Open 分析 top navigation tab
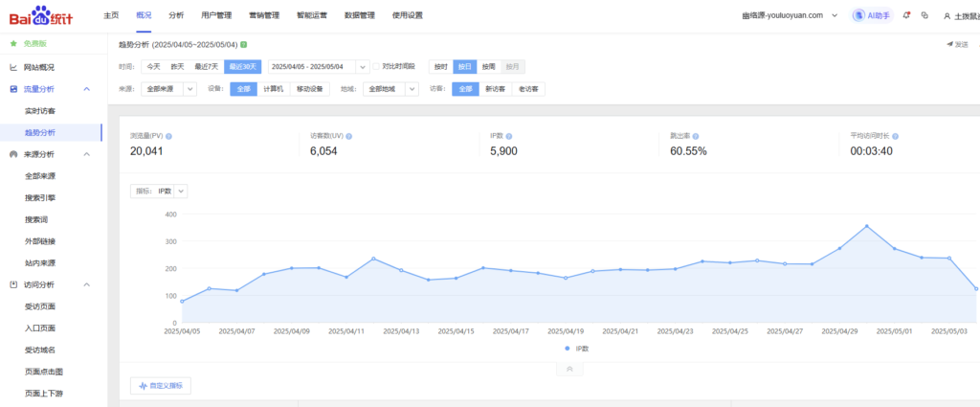Screen dimensions: 980x407 point(176,15)
